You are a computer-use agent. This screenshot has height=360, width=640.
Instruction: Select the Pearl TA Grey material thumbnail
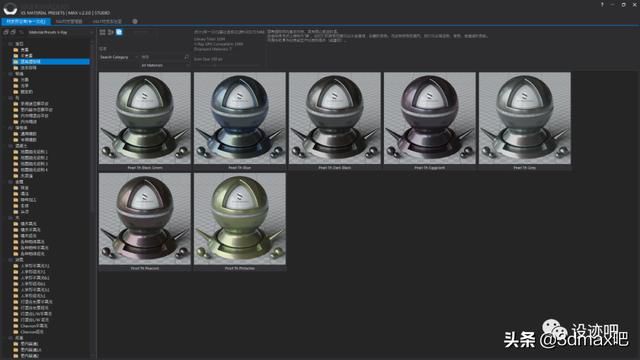[x=525, y=118]
